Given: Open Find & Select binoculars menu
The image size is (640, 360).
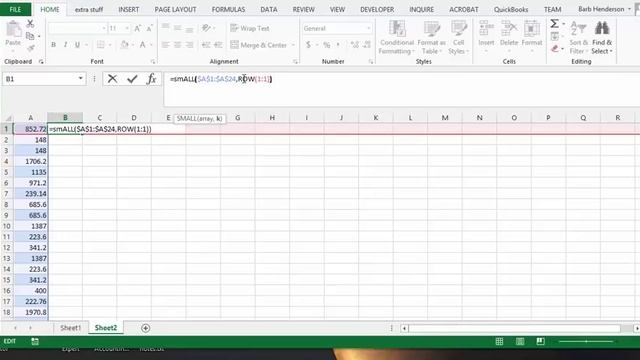Looking at the screenshot, I should click(602, 37).
